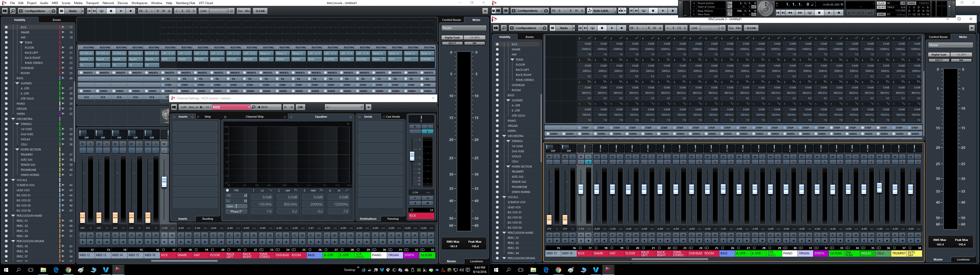Toggle Mute on the KICK channel settings fader

[x=415, y=127]
